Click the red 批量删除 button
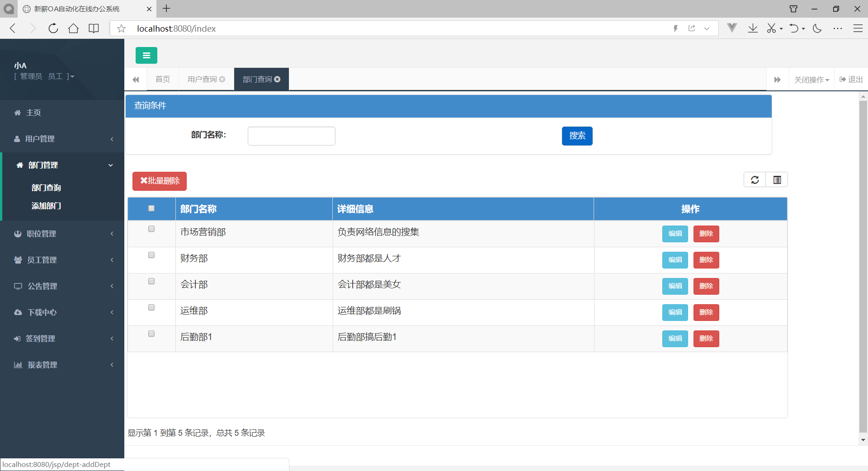The height and width of the screenshot is (471, 868). (160, 181)
